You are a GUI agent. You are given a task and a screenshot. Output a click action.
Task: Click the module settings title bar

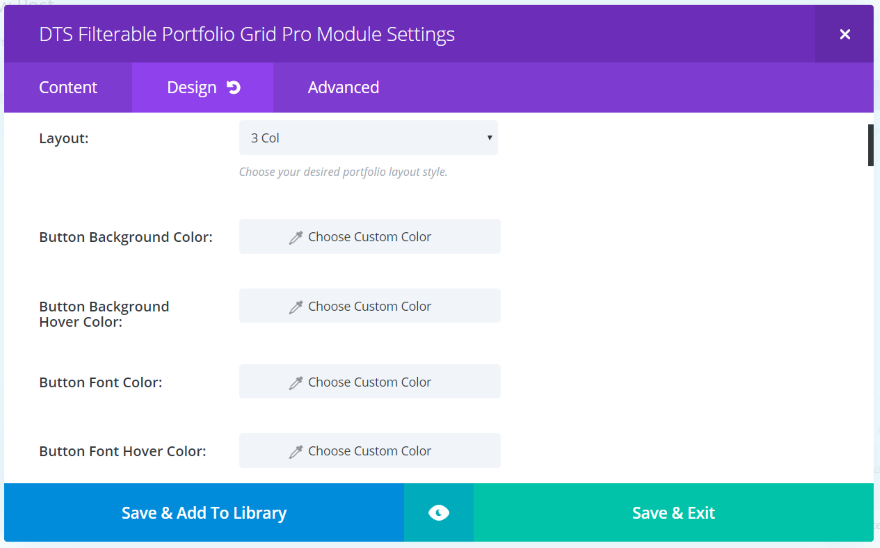point(400,34)
